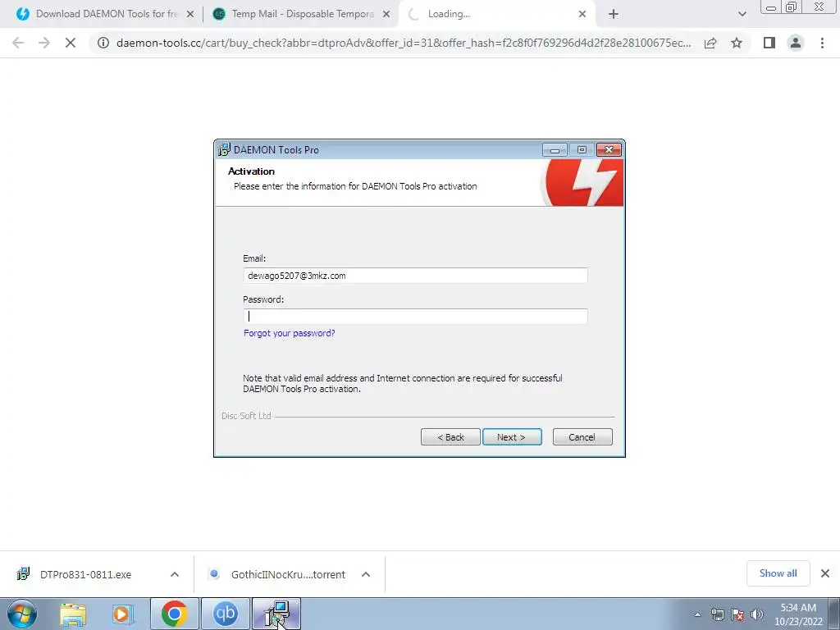Minimize the Chrome browser window
Image resolution: width=840 pixels, height=630 pixels.
771,7
